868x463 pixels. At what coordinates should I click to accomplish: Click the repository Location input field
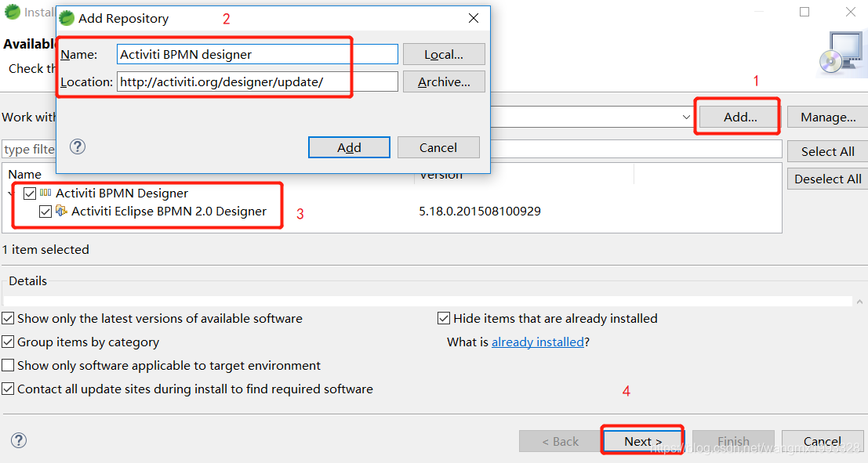coord(257,82)
